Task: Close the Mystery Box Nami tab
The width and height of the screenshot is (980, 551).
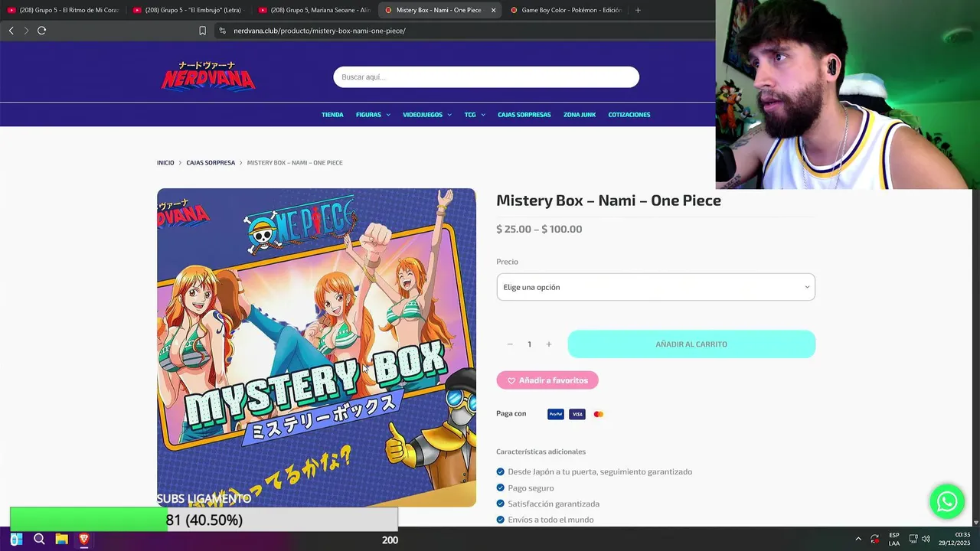Action: [x=493, y=10]
